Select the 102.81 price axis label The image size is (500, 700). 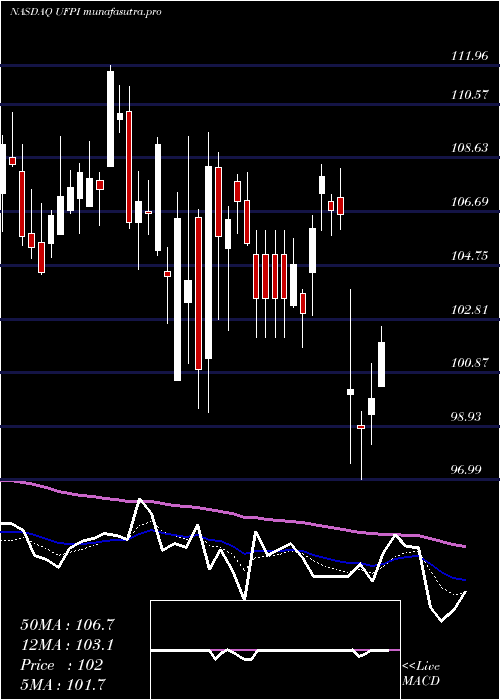click(x=469, y=309)
